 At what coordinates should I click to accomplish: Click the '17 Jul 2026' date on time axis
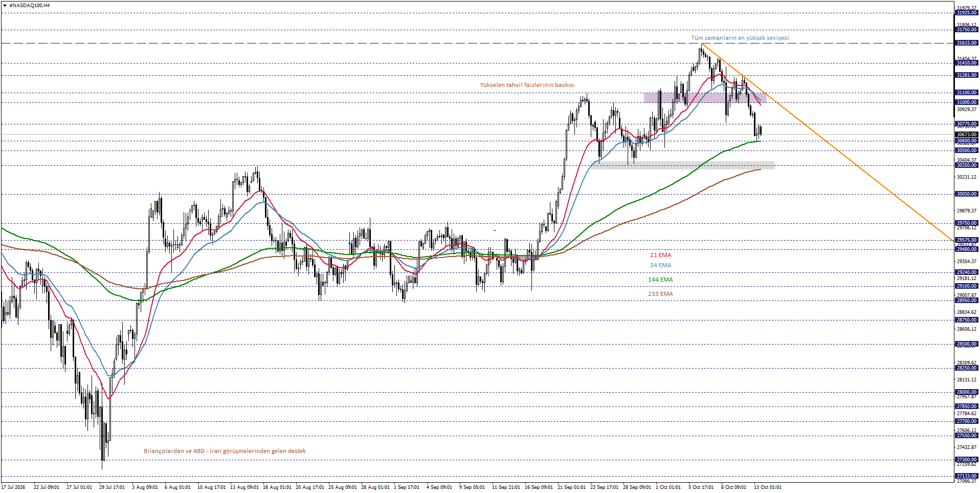point(13,487)
